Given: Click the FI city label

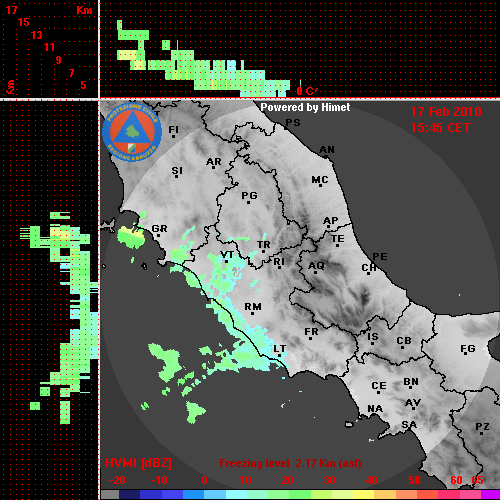Looking at the screenshot, I should 174,129.
